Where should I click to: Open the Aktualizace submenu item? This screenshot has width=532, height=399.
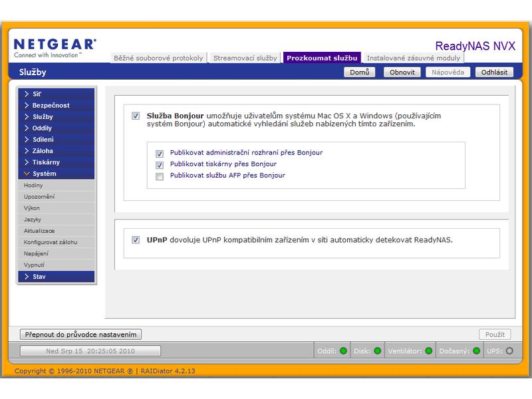tap(57, 231)
